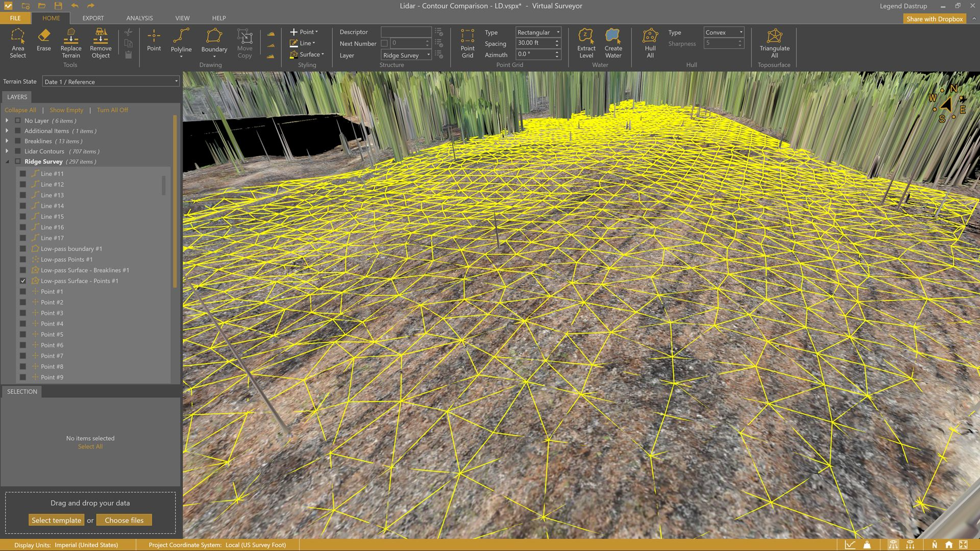Click the Choose files button
Viewport: 980px width, 551px height.
(x=124, y=520)
